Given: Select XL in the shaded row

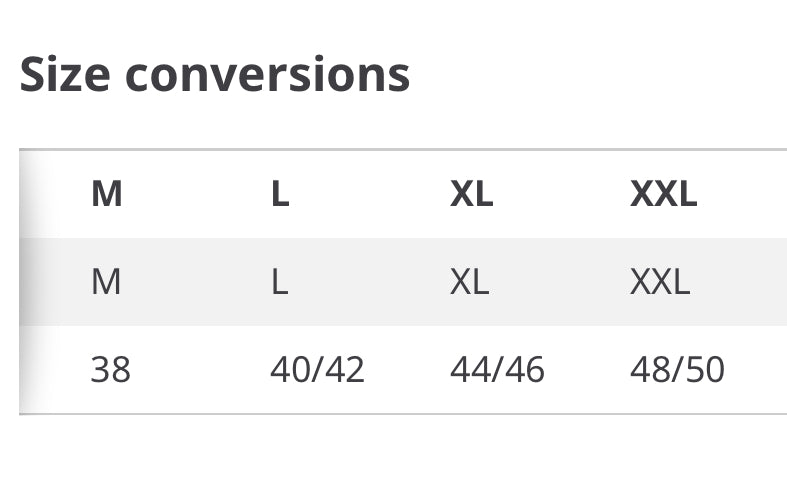Looking at the screenshot, I should click(x=469, y=282).
